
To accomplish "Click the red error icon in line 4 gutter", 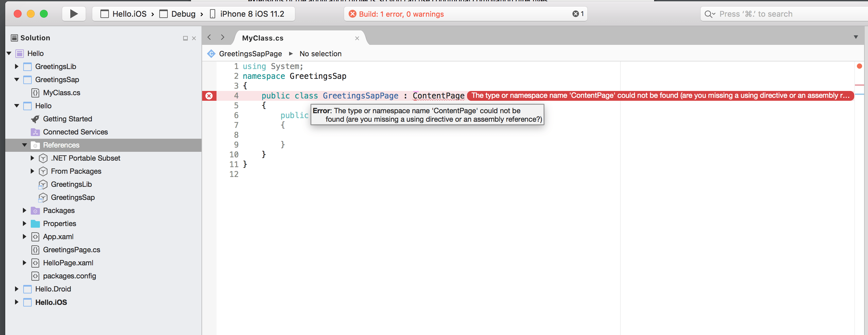I will (209, 96).
